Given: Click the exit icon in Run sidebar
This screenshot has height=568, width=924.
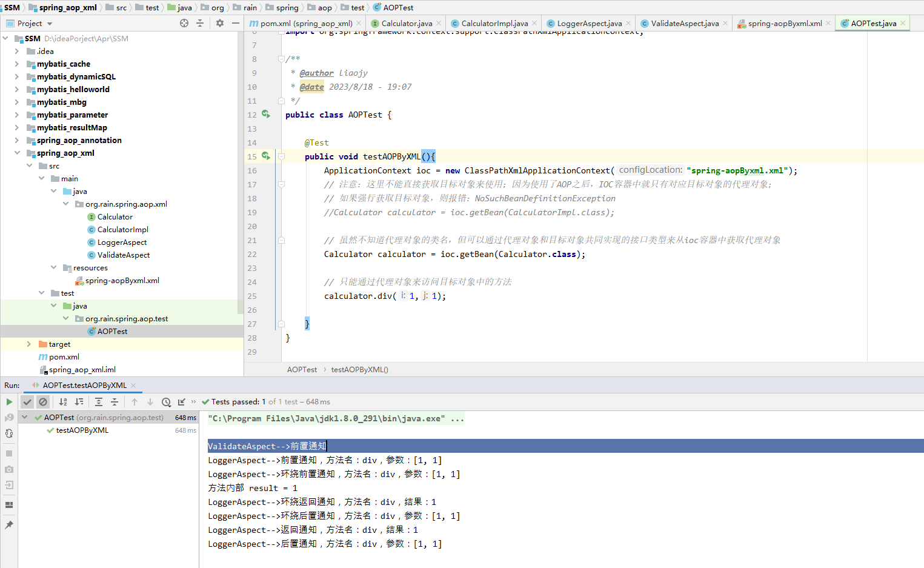Looking at the screenshot, I should 9,485.
